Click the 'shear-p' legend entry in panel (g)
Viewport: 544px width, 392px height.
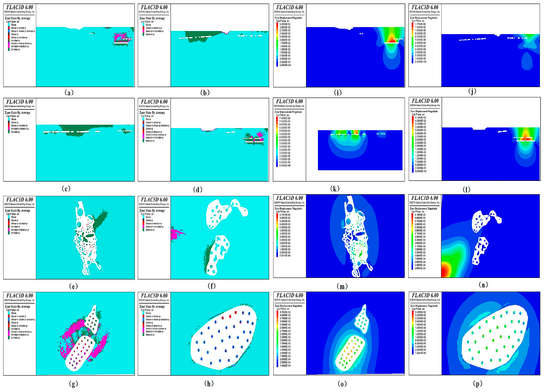(x=15, y=322)
